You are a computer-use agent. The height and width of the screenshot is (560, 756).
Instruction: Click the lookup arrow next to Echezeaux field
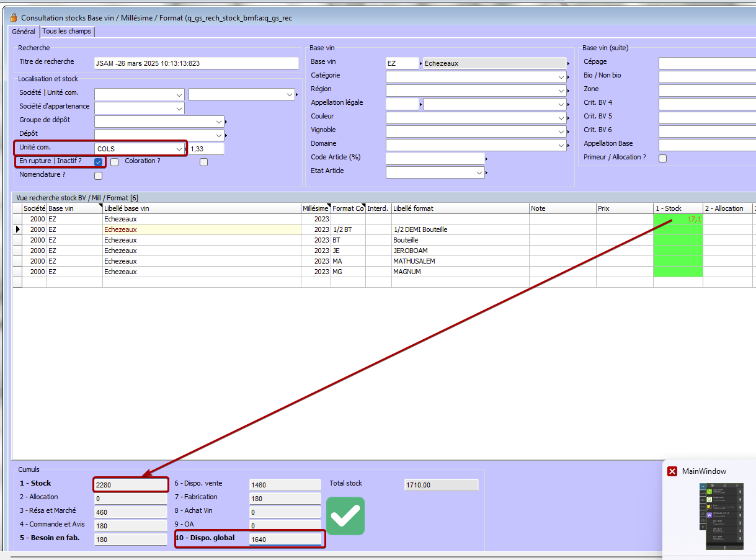(568, 63)
